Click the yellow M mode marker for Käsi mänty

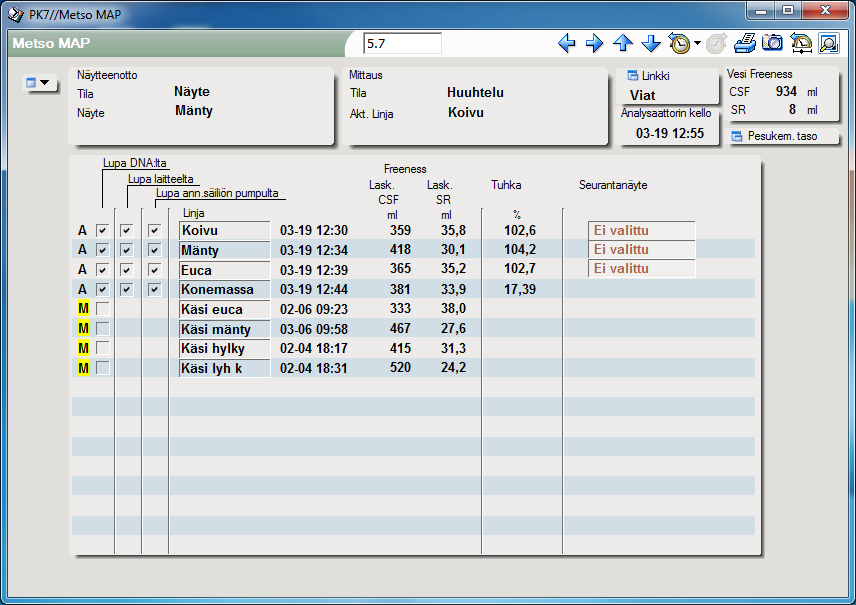[83, 329]
